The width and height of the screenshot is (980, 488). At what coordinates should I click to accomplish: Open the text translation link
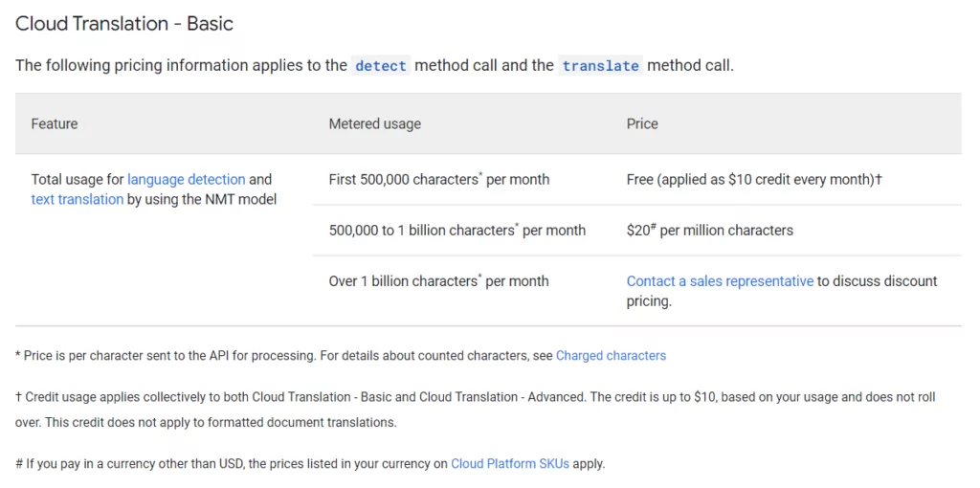click(x=77, y=200)
